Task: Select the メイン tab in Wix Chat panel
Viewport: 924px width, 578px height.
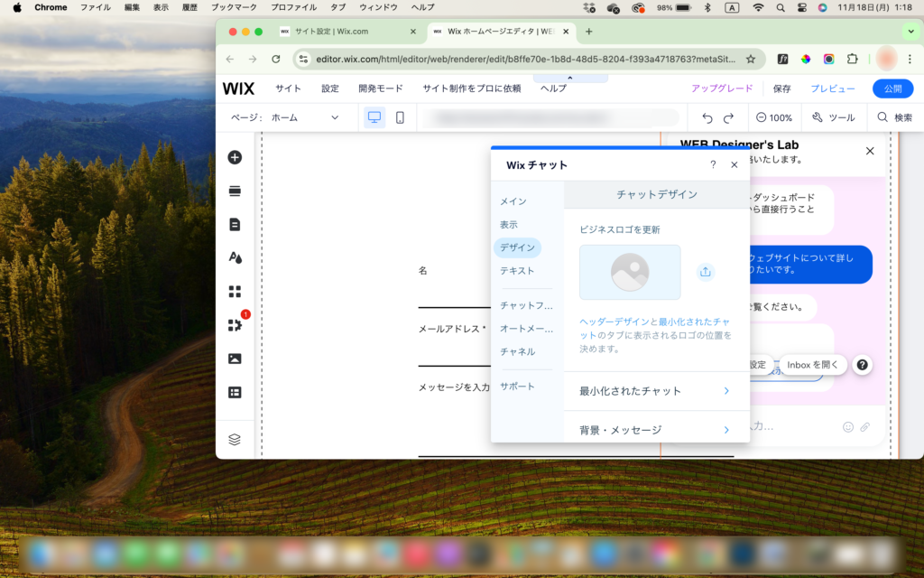Action: tap(513, 201)
